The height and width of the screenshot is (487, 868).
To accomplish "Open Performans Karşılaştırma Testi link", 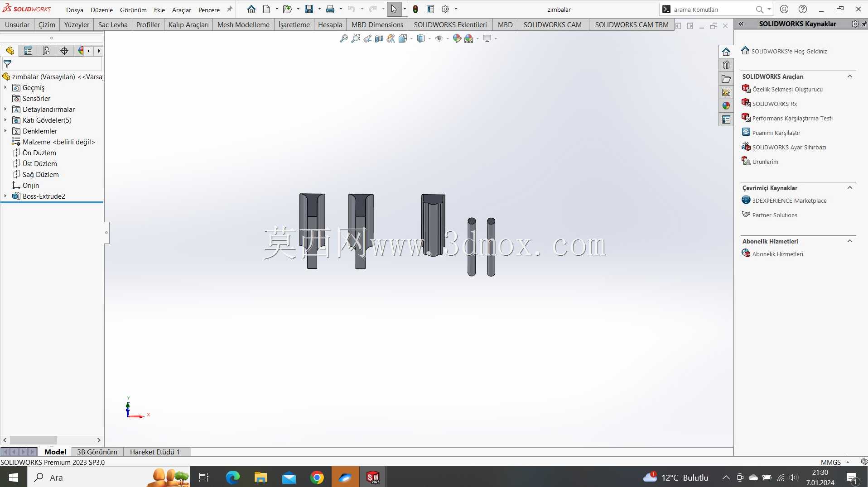I will tap(792, 118).
